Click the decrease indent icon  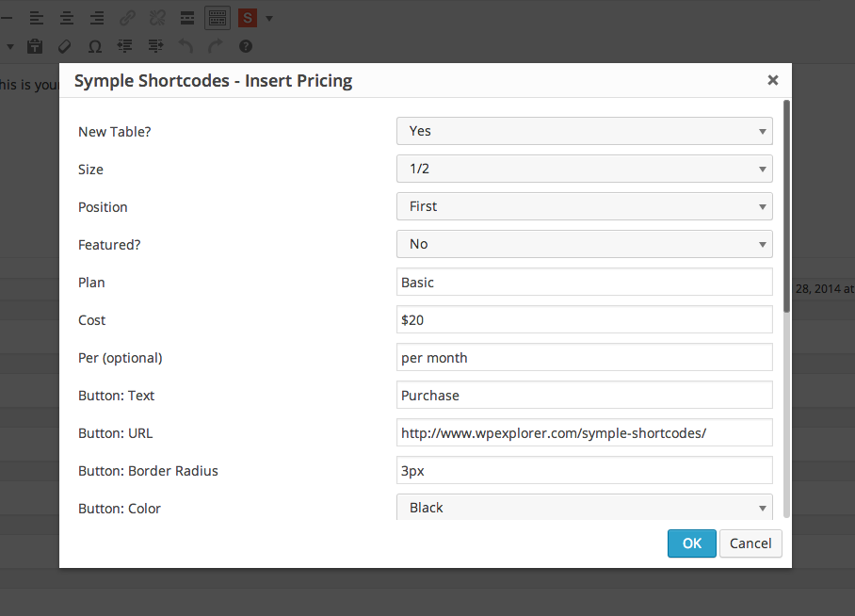click(x=125, y=46)
